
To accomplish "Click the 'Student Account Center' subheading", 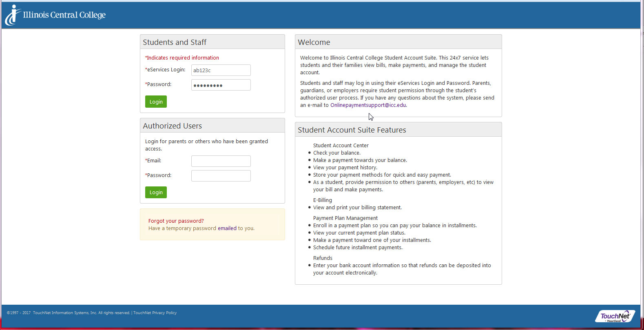I will [341, 146].
